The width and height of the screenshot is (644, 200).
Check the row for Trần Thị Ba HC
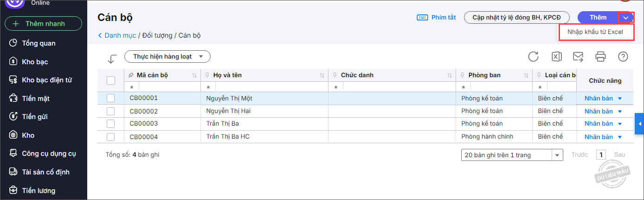110,137
